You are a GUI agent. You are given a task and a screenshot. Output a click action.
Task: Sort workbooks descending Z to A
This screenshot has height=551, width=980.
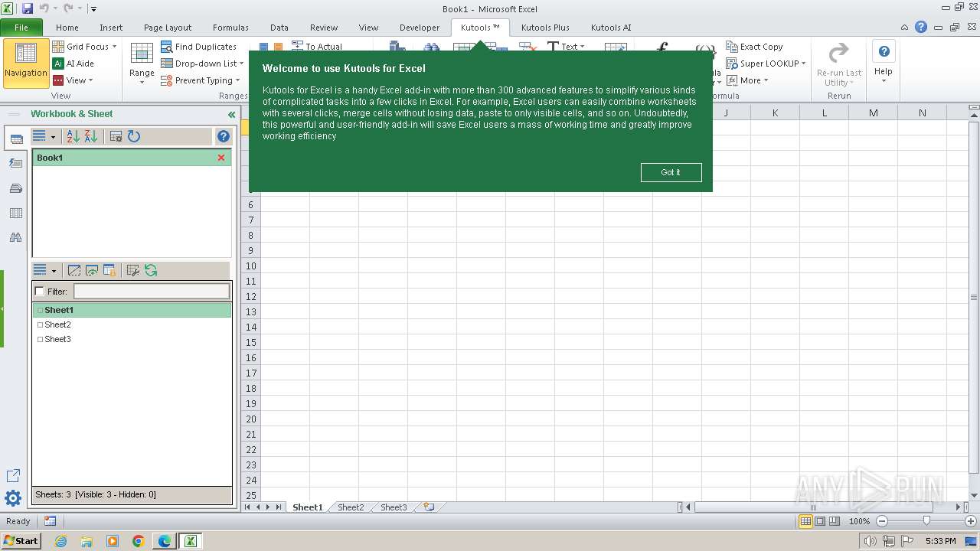click(90, 136)
